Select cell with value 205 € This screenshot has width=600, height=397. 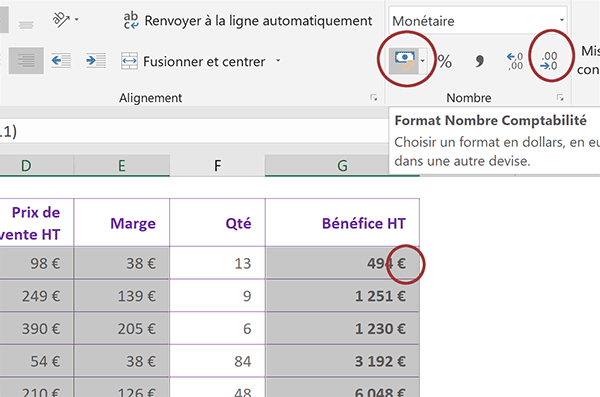122,328
